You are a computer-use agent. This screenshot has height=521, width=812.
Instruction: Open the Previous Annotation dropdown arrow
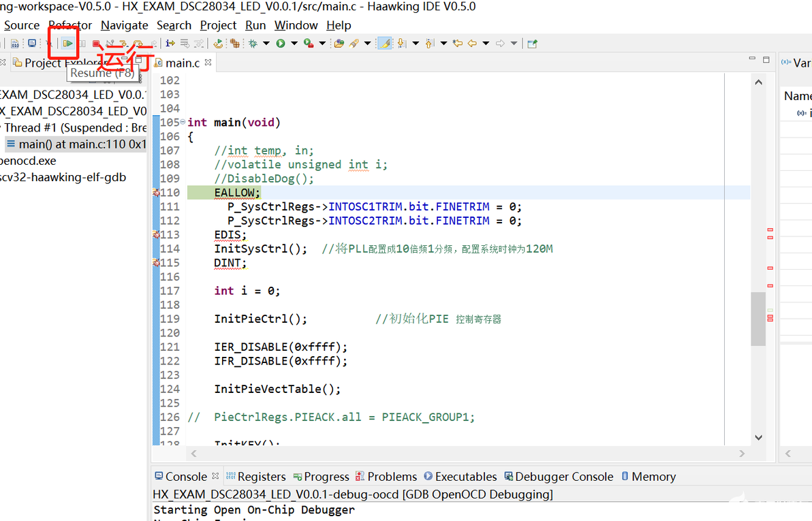click(x=443, y=44)
